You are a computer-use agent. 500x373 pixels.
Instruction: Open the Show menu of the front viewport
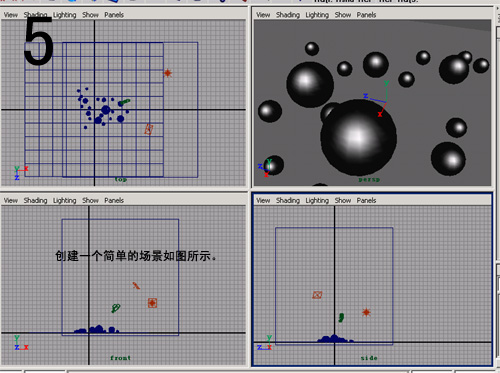pyautogui.click(x=90, y=200)
